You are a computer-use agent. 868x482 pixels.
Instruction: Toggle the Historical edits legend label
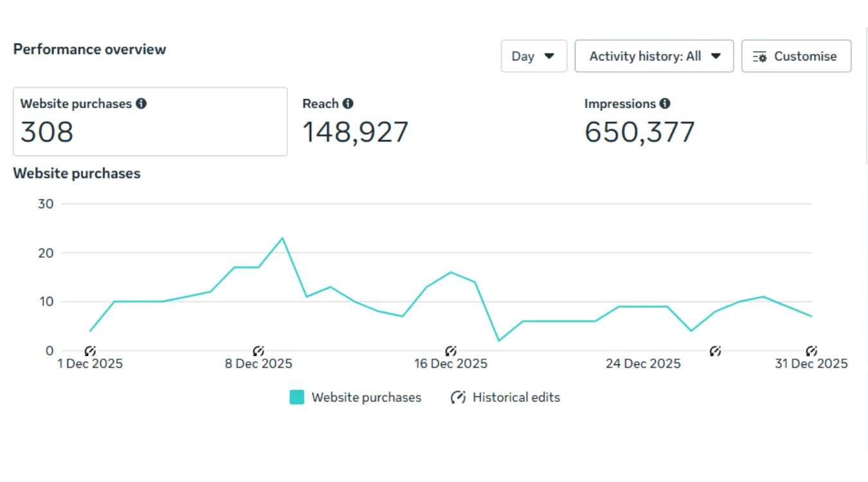tap(516, 397)
